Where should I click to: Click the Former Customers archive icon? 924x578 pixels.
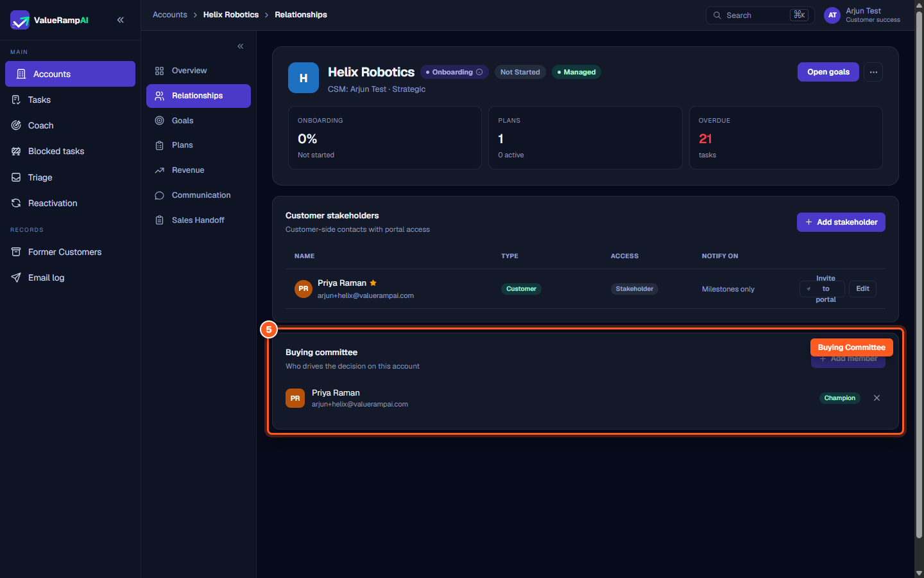(16, 252)
